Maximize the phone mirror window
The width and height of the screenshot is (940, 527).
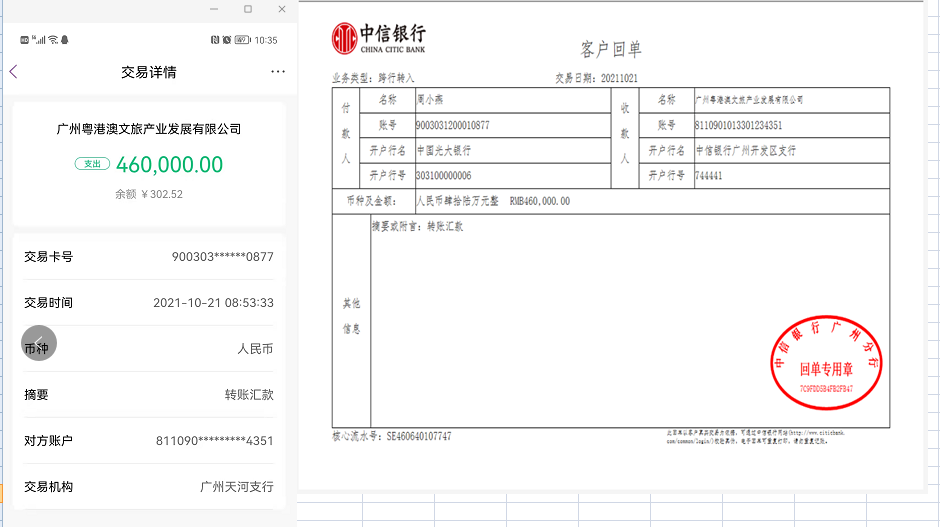point(248,9)
